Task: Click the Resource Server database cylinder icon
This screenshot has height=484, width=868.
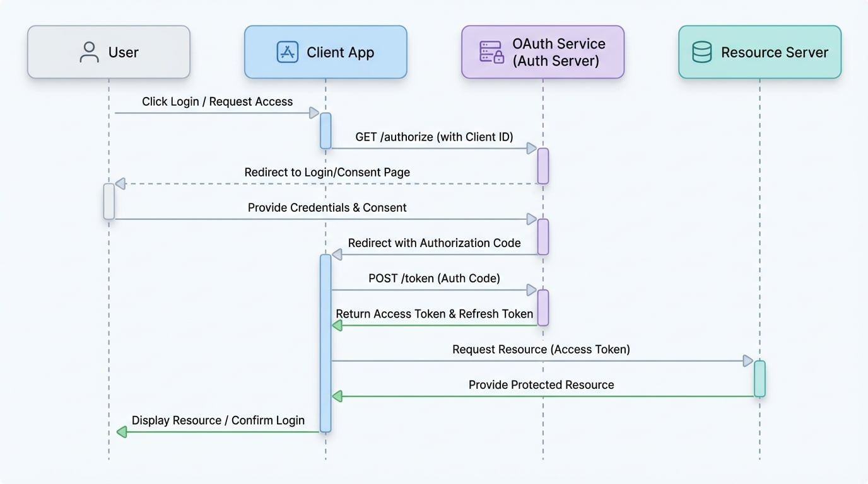Action: click(x=701, y=52)
